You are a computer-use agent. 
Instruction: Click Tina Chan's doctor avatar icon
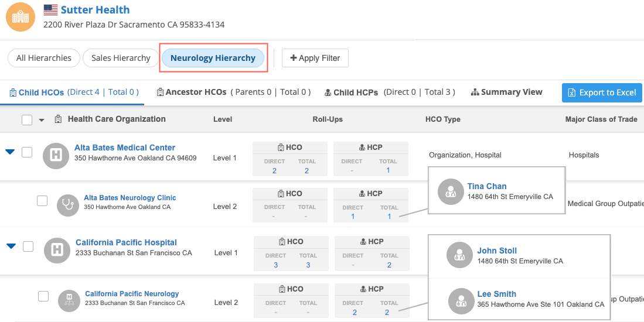pos(451,192)
